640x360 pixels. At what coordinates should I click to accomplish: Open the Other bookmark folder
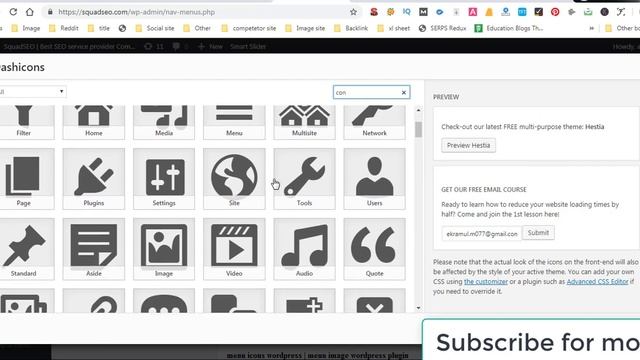click(197, 28)
